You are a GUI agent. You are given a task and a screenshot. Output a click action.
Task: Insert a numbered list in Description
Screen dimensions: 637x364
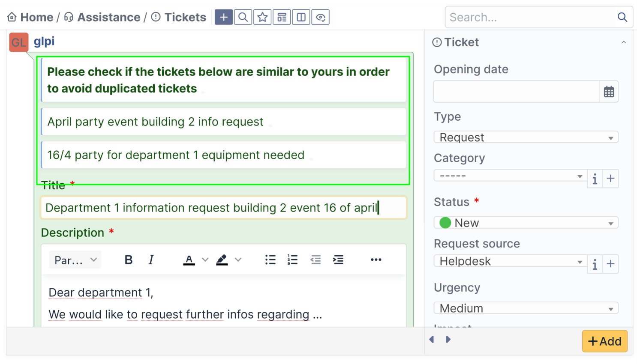coord(292,260)
